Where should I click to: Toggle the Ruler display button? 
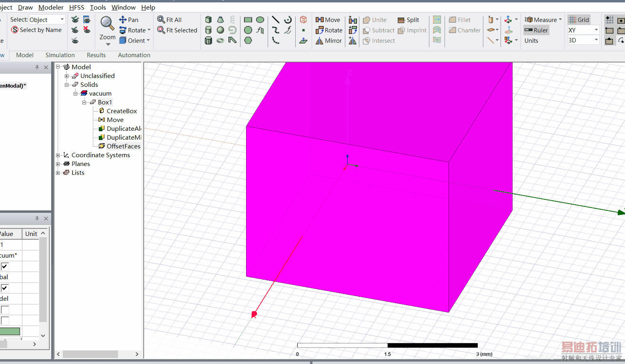click(536, 30)
